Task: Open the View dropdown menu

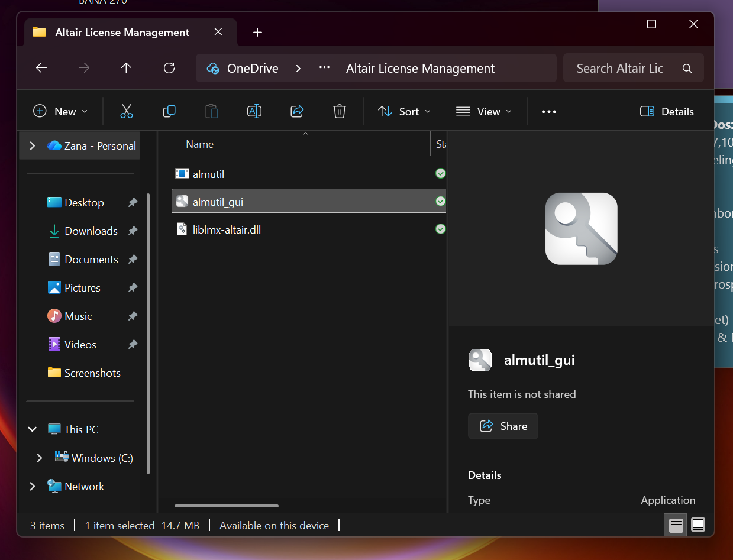Action: [484, 111]
